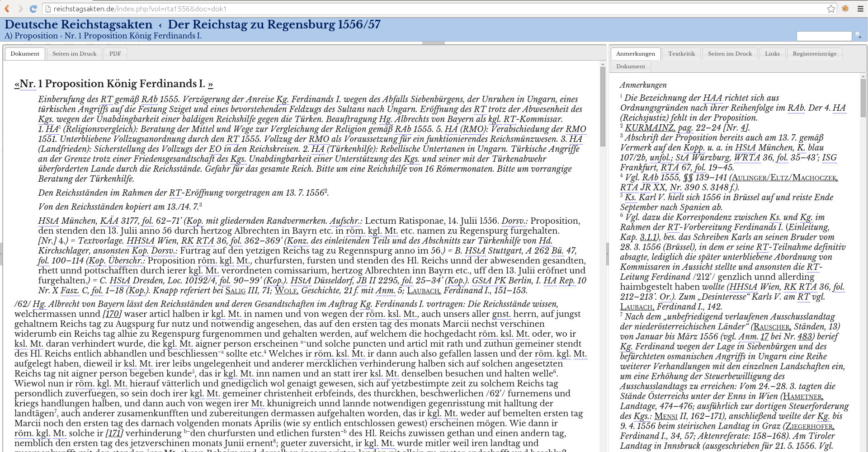Click the browser back arrow
This screenshot has width=868, height=452.
coord(7,9)
